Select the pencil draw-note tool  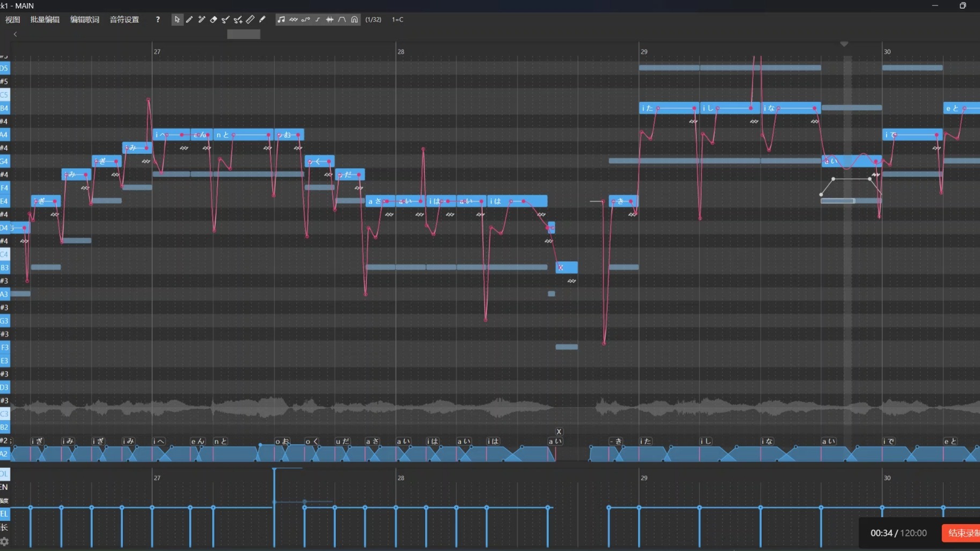[x=189, y=19]
